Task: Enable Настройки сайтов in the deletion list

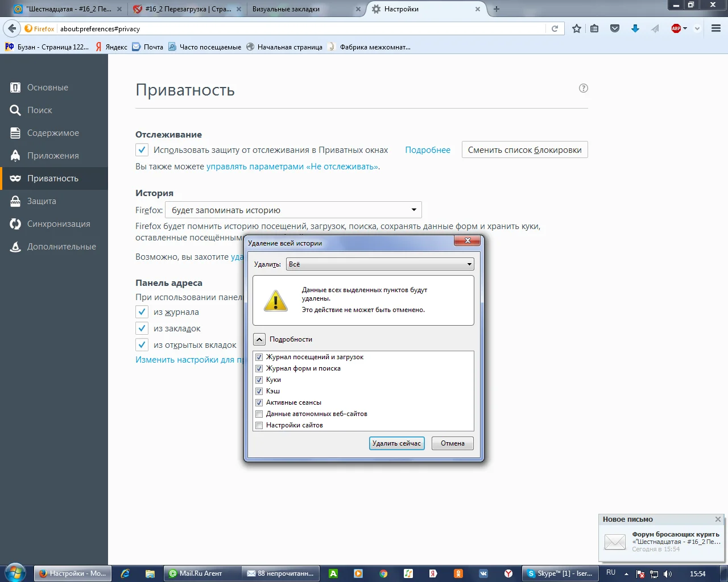Action: 259,425
